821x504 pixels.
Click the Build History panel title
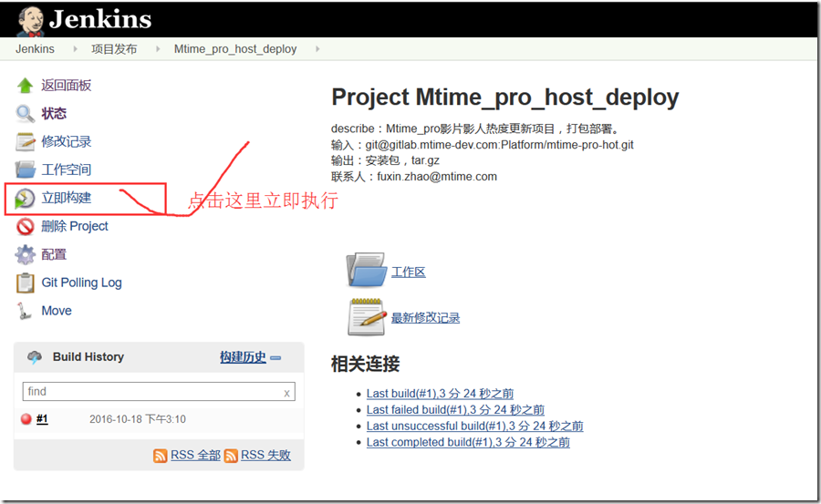[x=88, y=357]
